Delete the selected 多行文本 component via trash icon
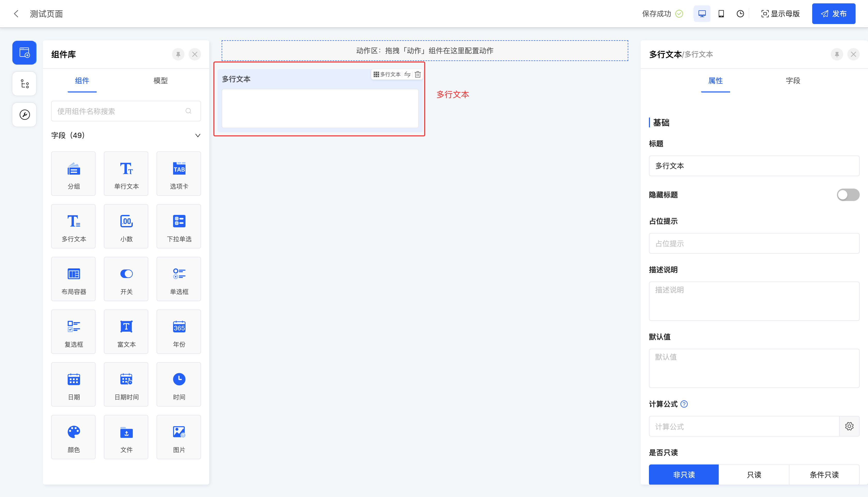 pos(417,74)
